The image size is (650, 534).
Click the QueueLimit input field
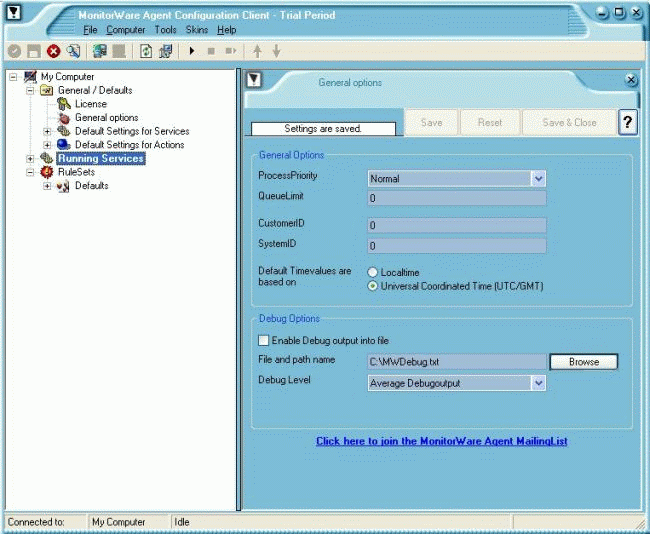click(x=456, y=198)
